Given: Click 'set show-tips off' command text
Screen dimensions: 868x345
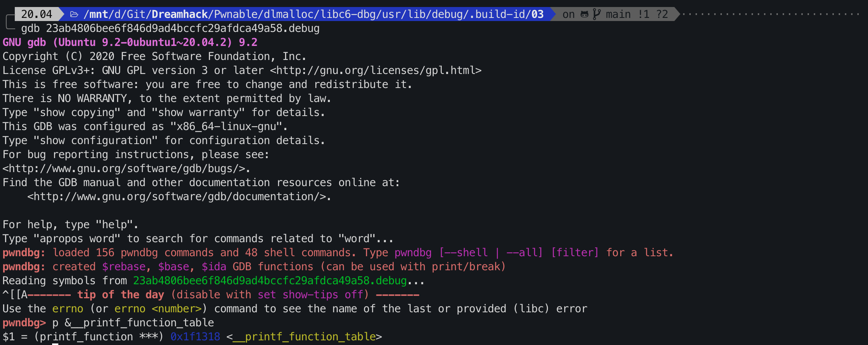Looking at the screenshot, I should [x=310, y=295].
